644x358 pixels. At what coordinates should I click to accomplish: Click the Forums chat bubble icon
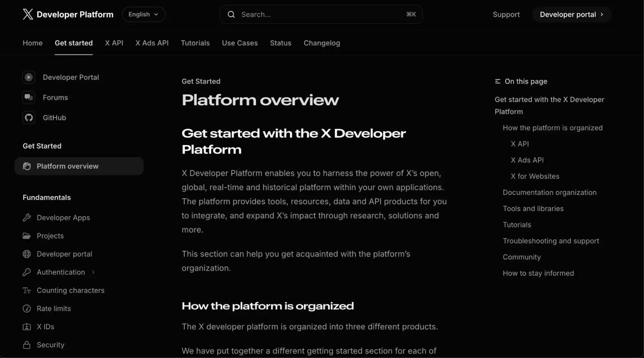point(29,97)
